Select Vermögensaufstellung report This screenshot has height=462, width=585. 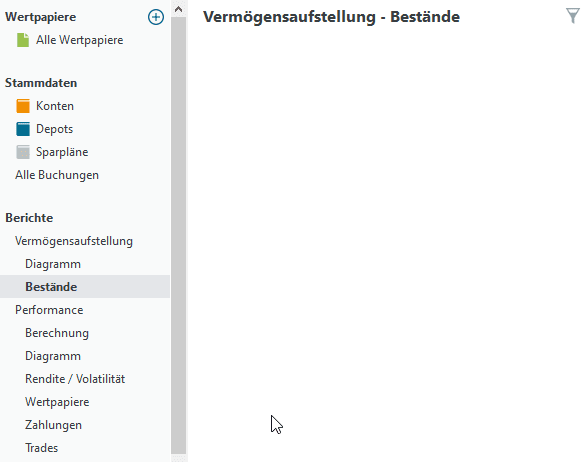coord(74,241)
